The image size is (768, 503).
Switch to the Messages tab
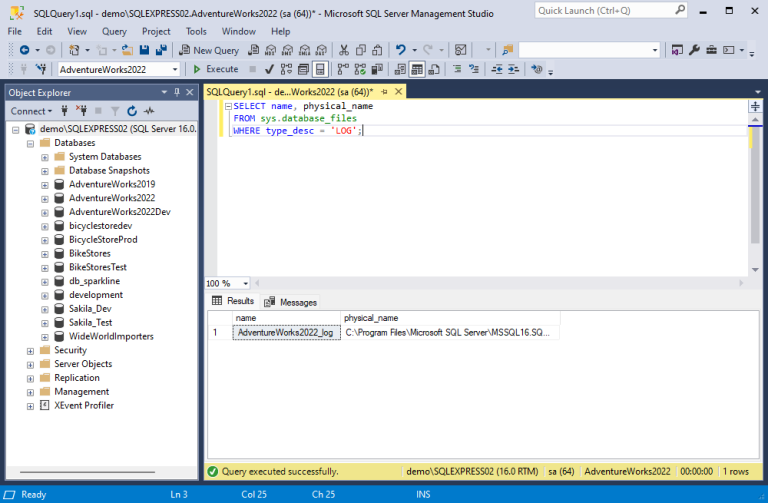pos(290,302)
